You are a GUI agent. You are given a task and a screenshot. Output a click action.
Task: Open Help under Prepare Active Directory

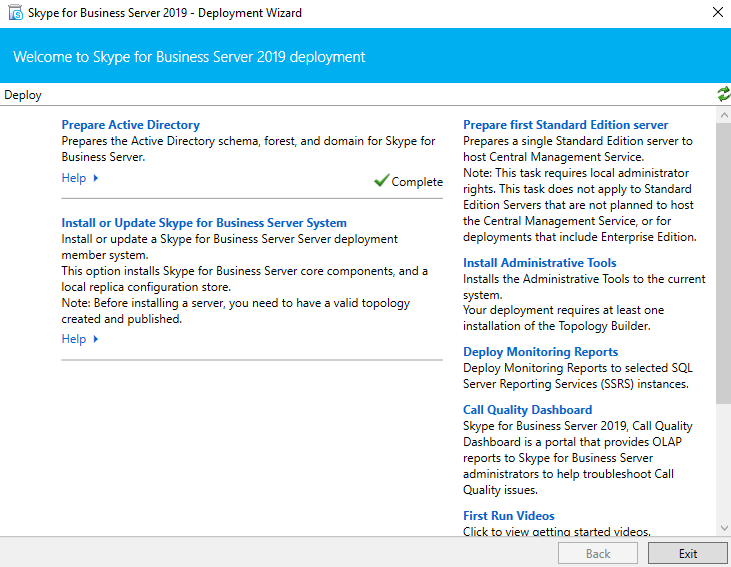[x=74, y=178]
